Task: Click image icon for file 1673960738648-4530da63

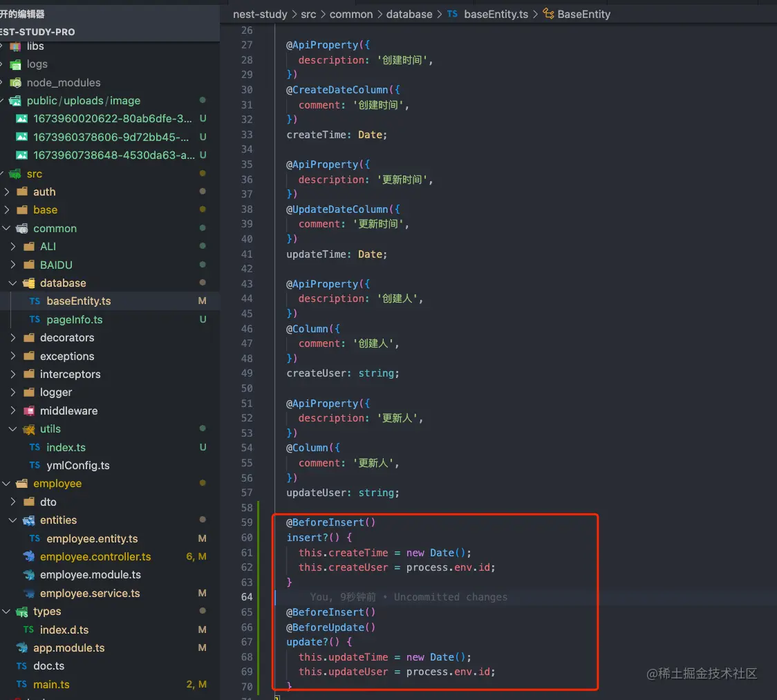Action: 22,155
